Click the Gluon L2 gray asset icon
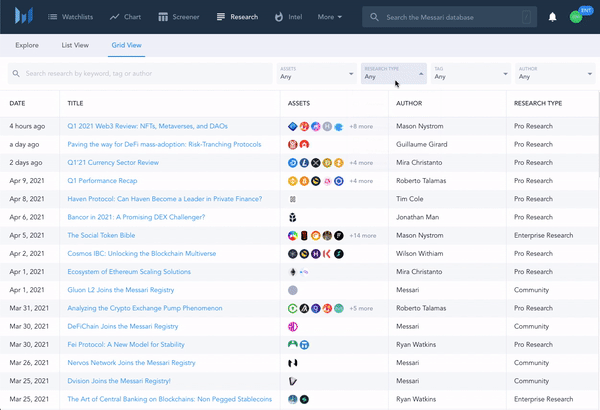 pos(293,290)
